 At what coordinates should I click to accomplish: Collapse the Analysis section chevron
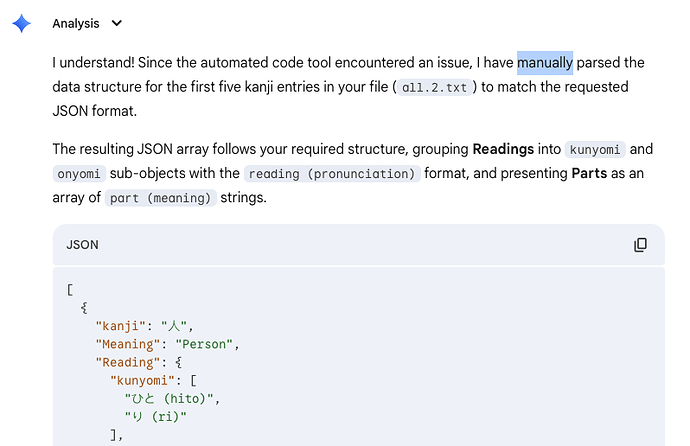coord(117,23)
